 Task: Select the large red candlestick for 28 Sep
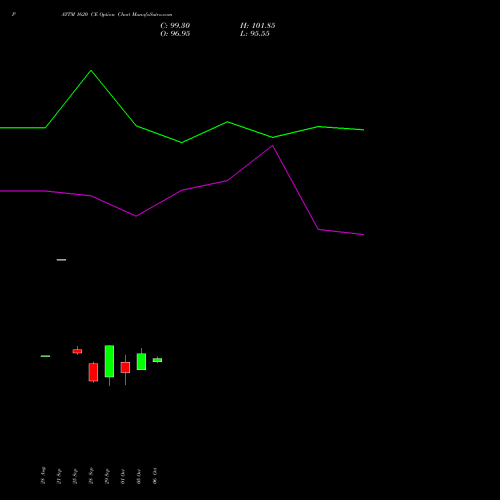click(93, 372)
